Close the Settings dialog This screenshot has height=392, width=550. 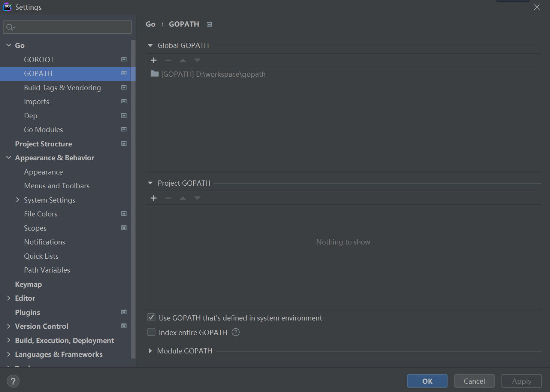coord(537,7)
